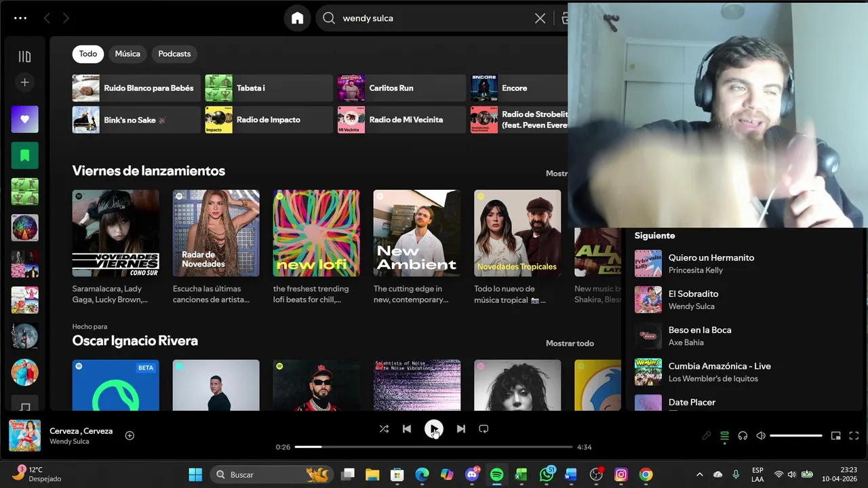Show hidden system tray icons chevron
This screenshot has width=868, height=488.
(x=699, y=474)
